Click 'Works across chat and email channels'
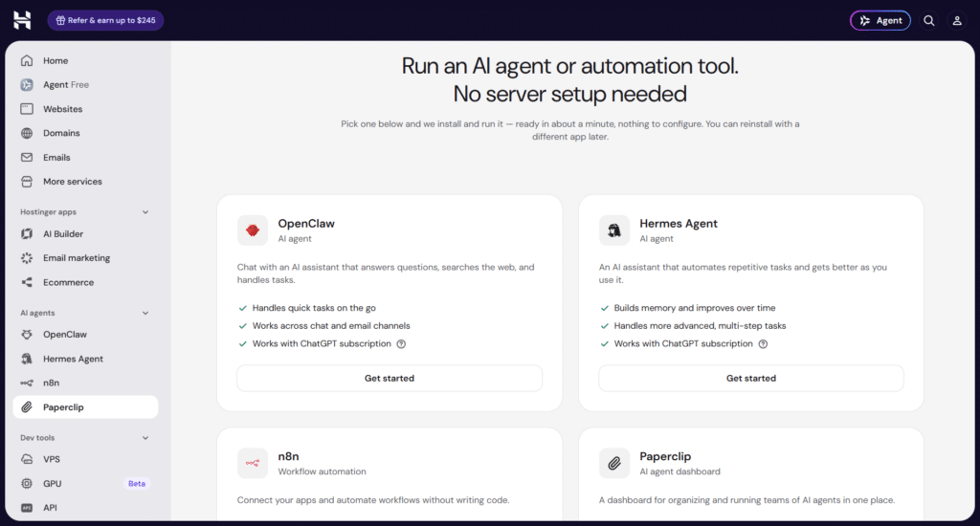 click(331, 326)
